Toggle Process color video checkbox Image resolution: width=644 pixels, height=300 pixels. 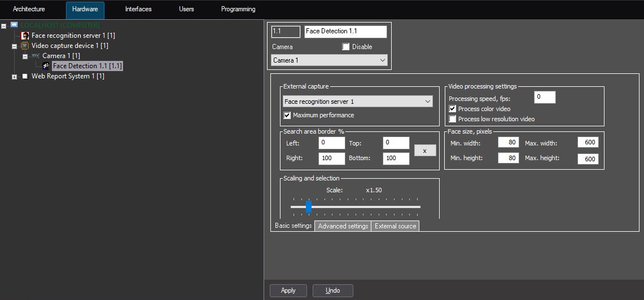coord(453,109)
